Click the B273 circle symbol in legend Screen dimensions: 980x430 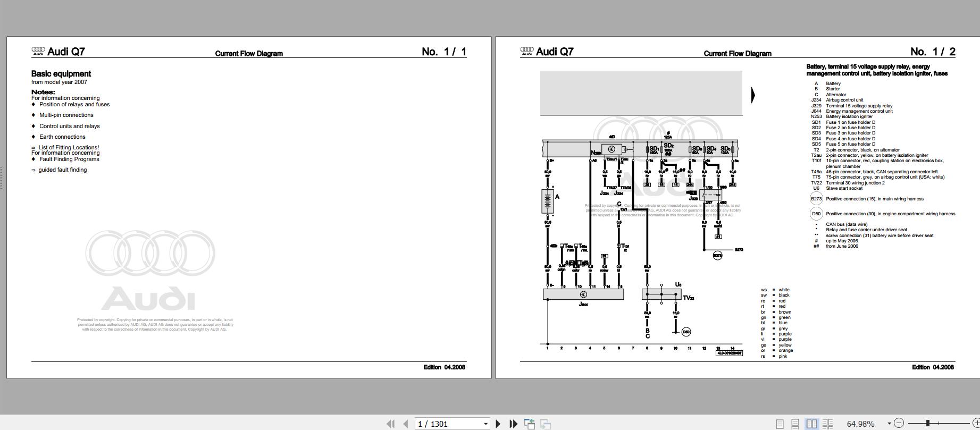point(816,199)
